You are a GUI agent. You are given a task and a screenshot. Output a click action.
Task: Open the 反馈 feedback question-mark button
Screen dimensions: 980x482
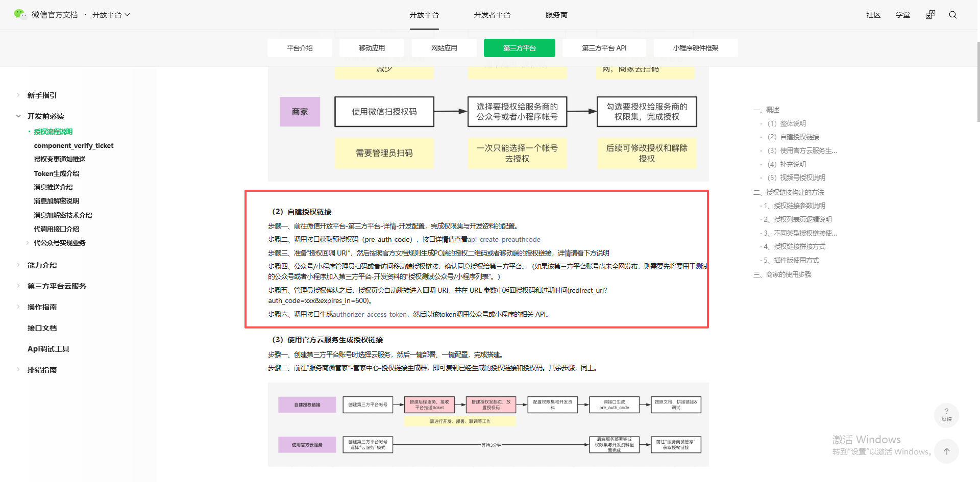947,415
